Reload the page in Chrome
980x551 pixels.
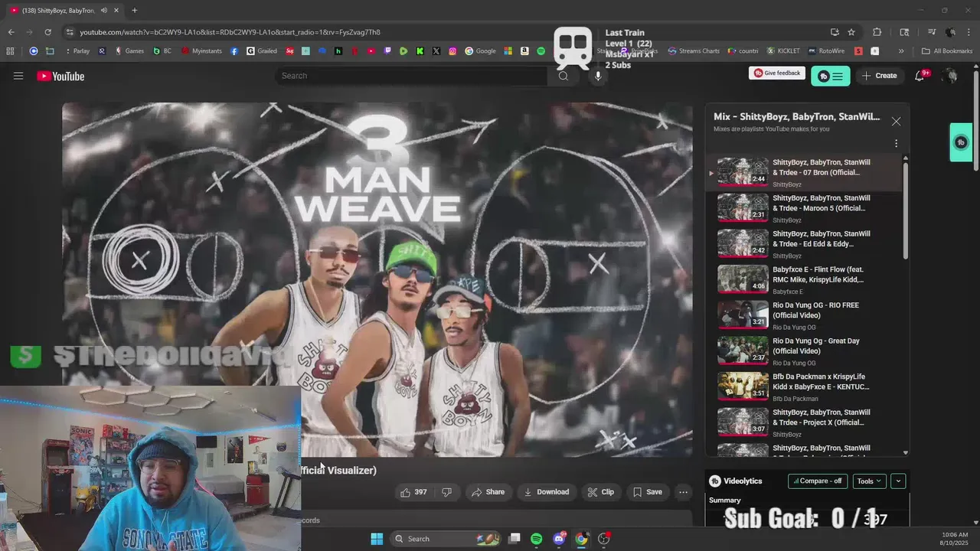coord(47,32)
